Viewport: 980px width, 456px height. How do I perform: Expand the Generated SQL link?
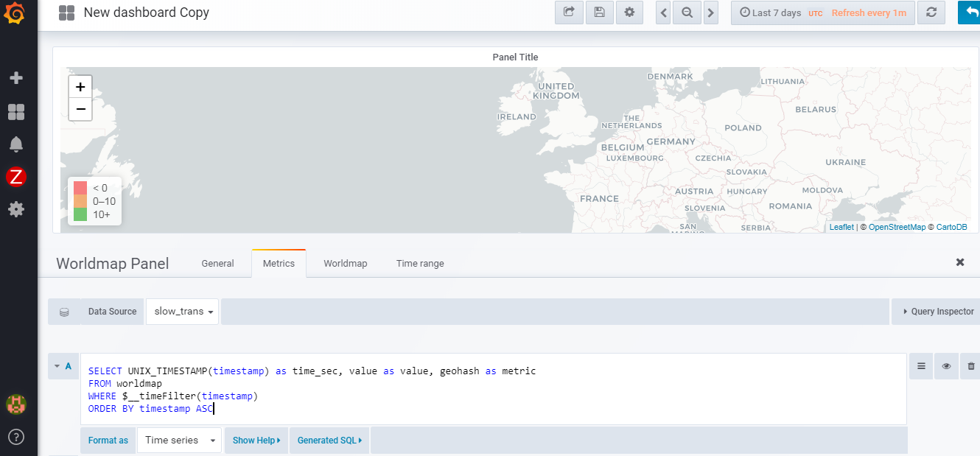[x=329, y=440]
